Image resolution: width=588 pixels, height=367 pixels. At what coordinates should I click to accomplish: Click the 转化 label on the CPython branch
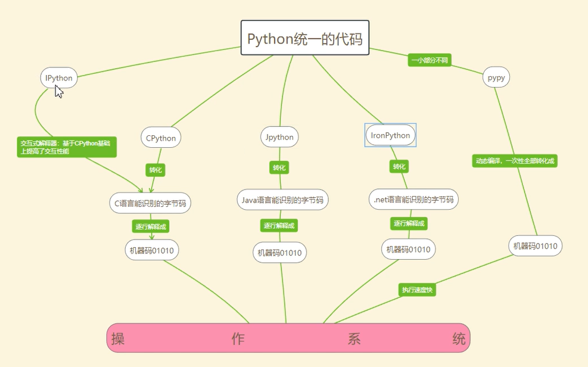pyautogui.click(x=155, y=170)
